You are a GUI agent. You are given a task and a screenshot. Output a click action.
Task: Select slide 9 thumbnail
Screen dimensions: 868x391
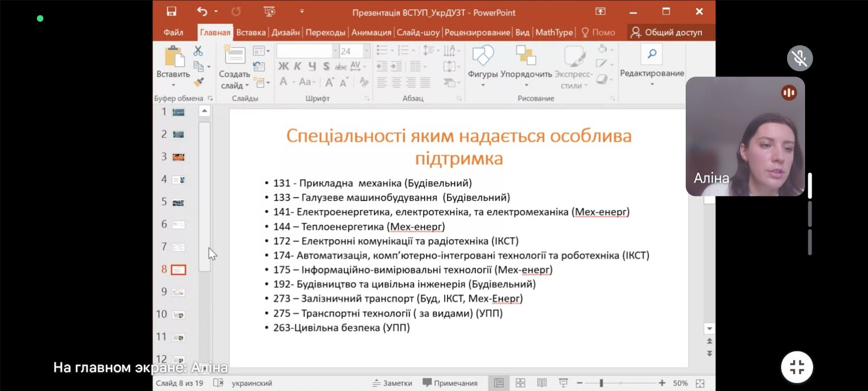click(178, 292)
